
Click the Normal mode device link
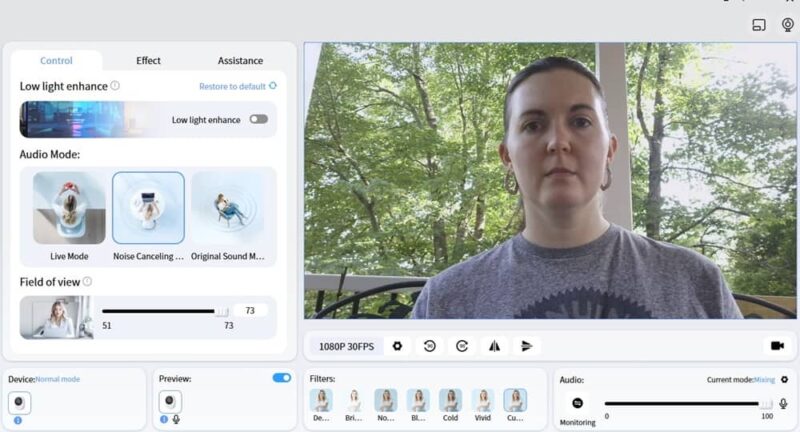pyautogui.click(x=58, y=379)
